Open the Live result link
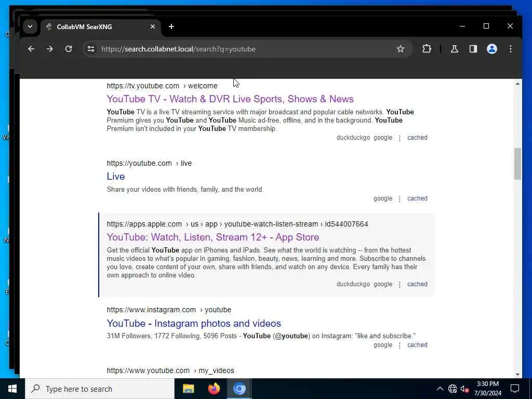 [116, 177]
